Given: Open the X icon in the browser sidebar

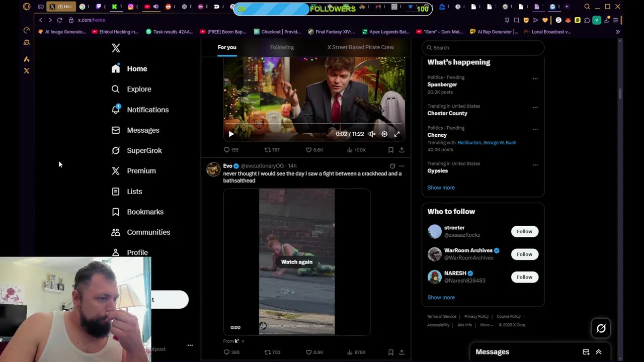Looking at the screenshot, I should [27, 71].
